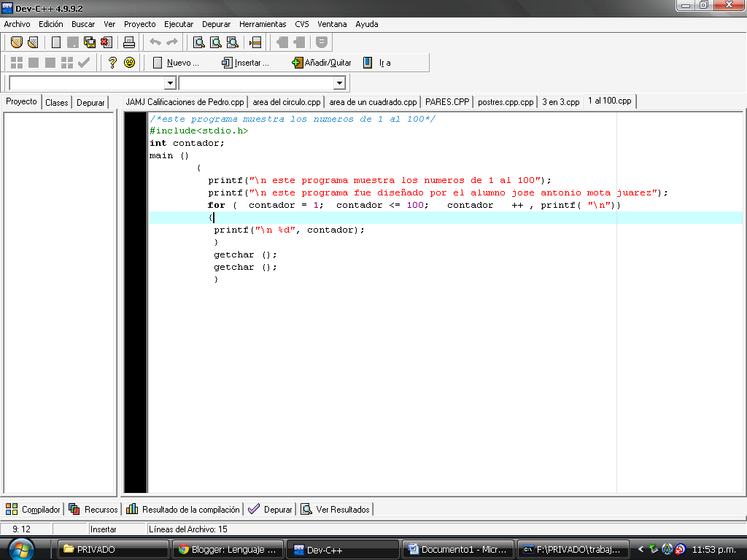The image size is (747, 560).
Task: Open the Imprimir (print) toolbar icon
Action: (128, 42)
